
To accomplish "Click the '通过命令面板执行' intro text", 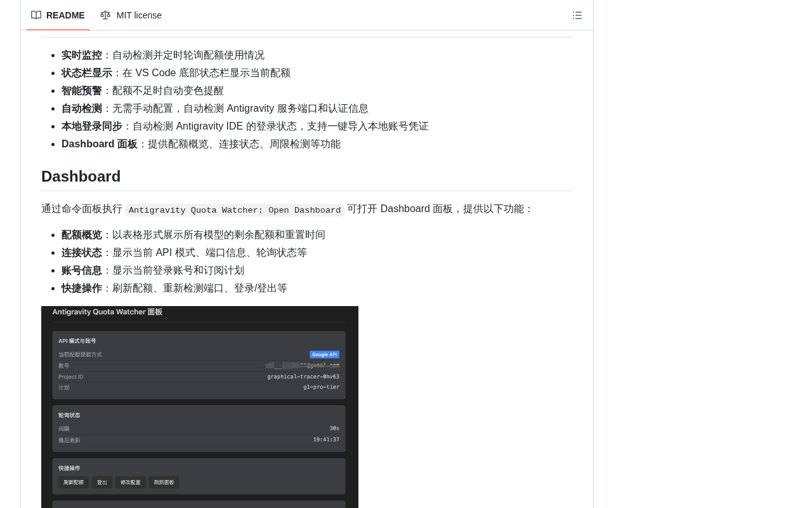I will coord(82,209).
